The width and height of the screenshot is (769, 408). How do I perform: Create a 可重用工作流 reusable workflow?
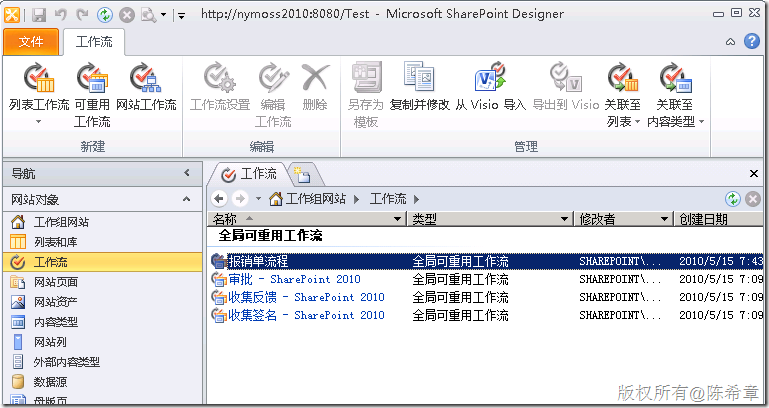pos(92,94)
